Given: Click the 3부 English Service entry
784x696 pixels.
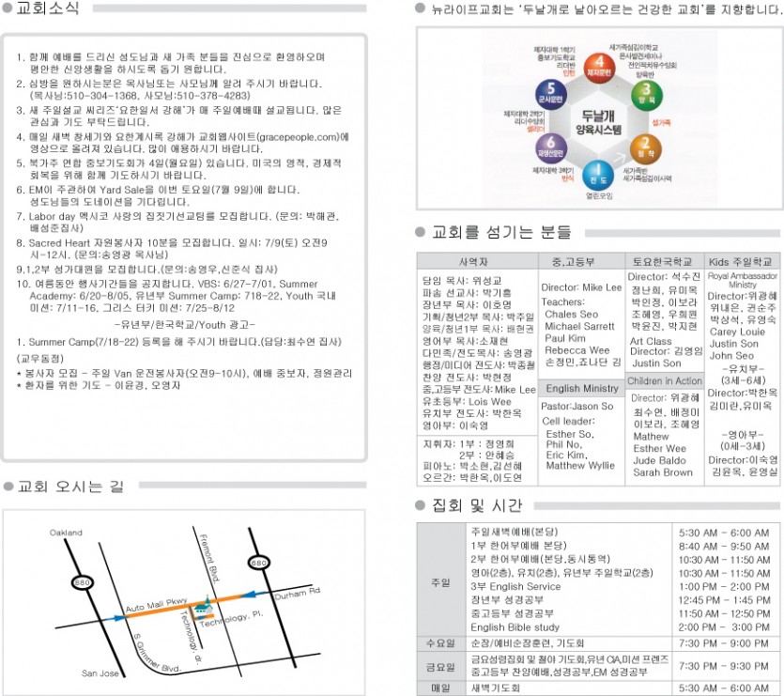Looking at the screenshot, I should tap(515, 586).
